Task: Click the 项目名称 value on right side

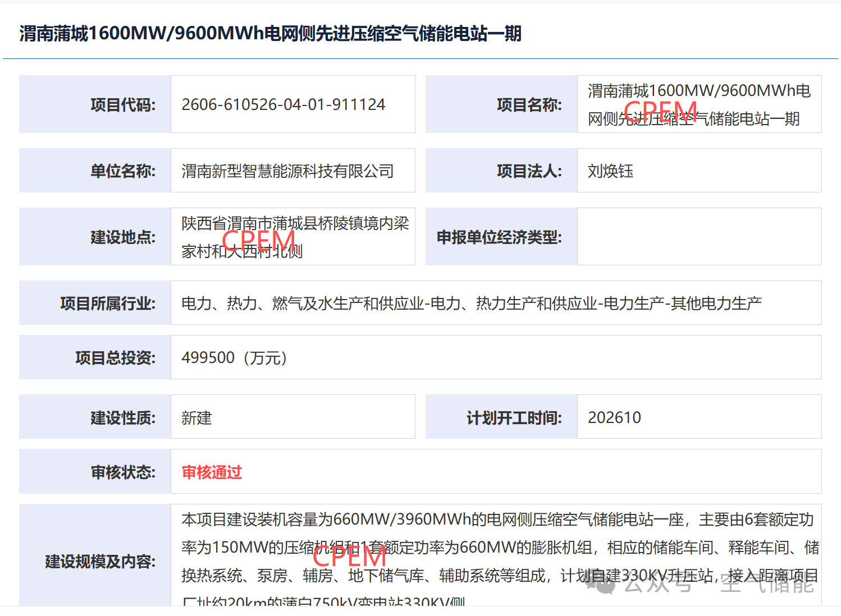Action: pyautogui.click(x=699, y=104)
